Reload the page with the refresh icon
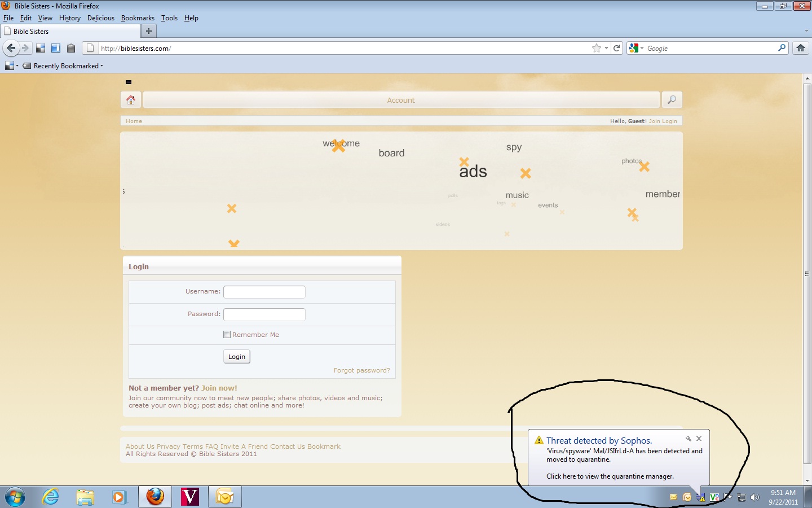 617,49
